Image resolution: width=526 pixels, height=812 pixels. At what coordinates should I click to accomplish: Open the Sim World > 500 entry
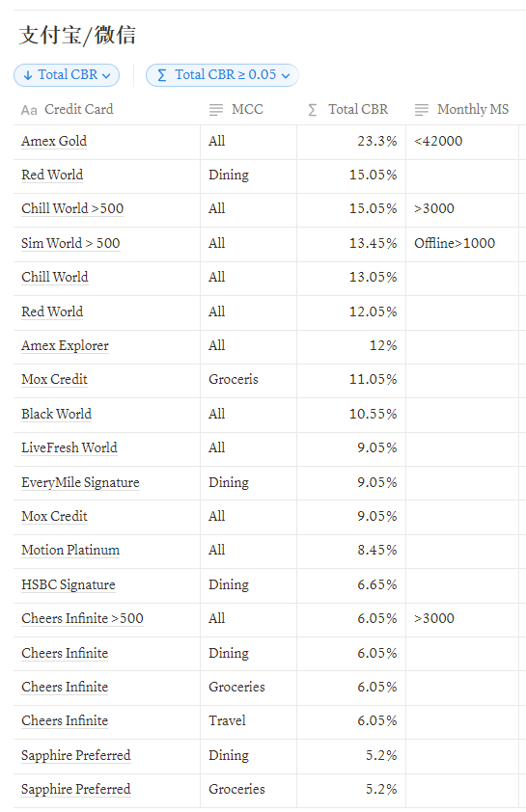click(x=70, y=243)
